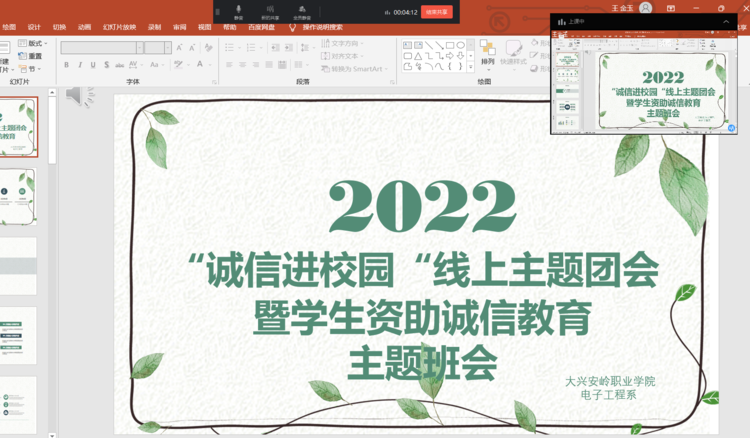This screenshot has height=438, width=750.
Task: Align text to the left
Action: click(229, 65)
